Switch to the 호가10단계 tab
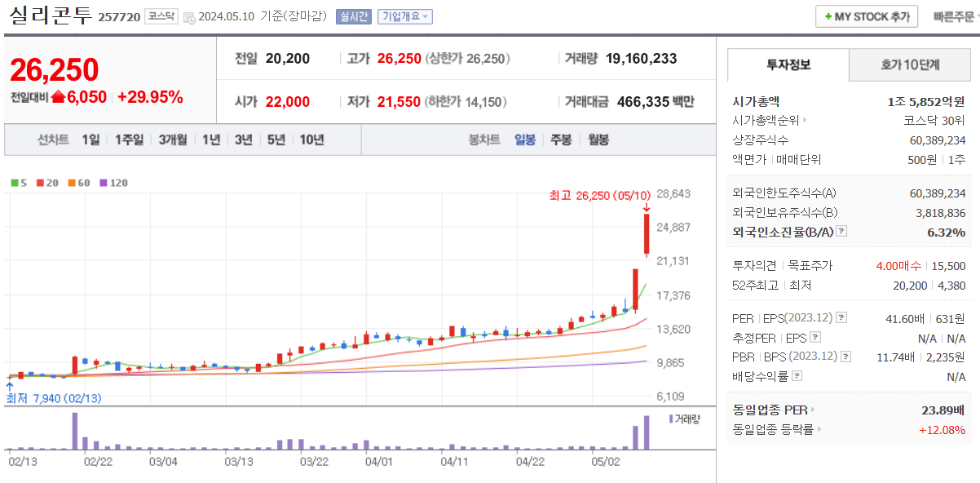 click(910, 65)
